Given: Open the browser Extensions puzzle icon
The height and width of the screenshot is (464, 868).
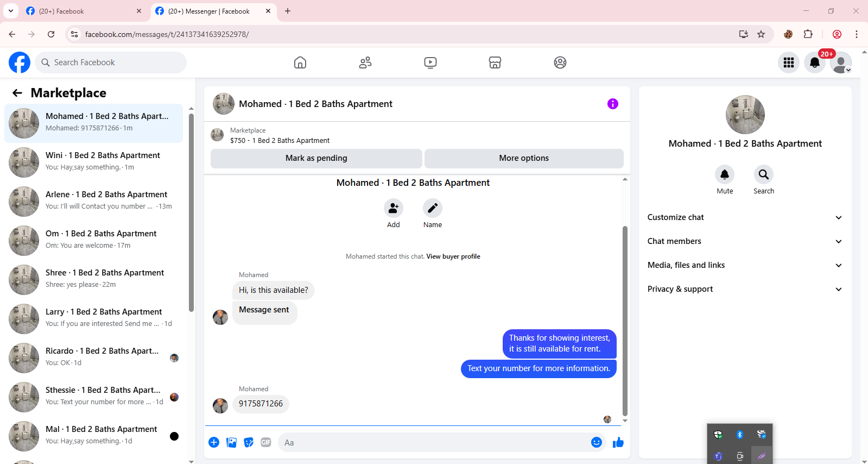Looking at the screenshot, I should tap(808, 34).
